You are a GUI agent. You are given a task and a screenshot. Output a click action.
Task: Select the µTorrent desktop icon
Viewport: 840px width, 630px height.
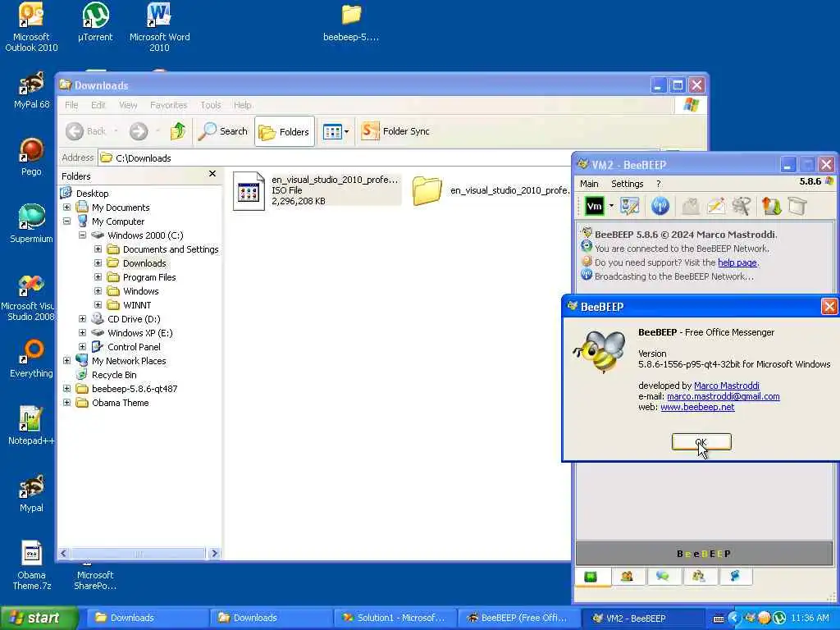[x=95, y=22]
